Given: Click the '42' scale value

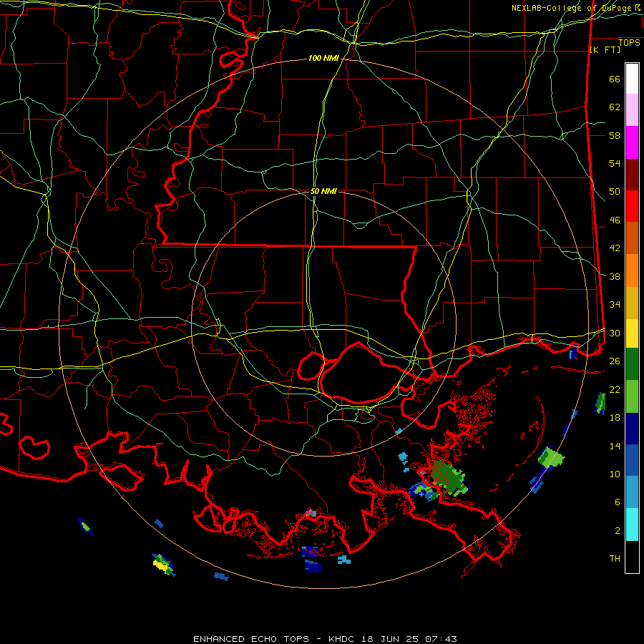Looking at the screenshot, I should (615, 248).
